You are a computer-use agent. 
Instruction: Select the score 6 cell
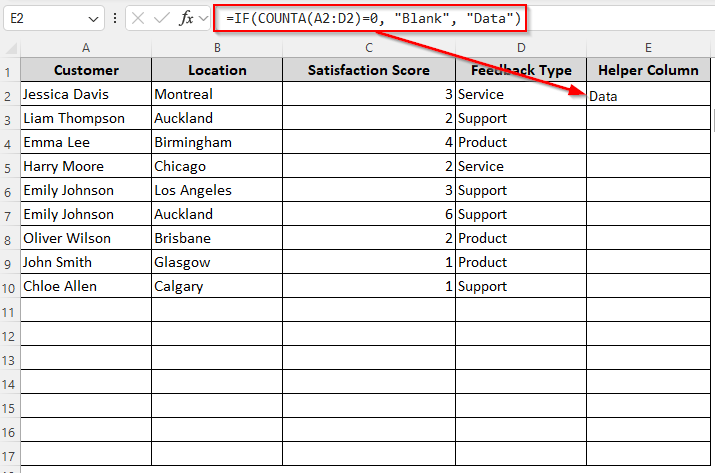tap(369, 214)
